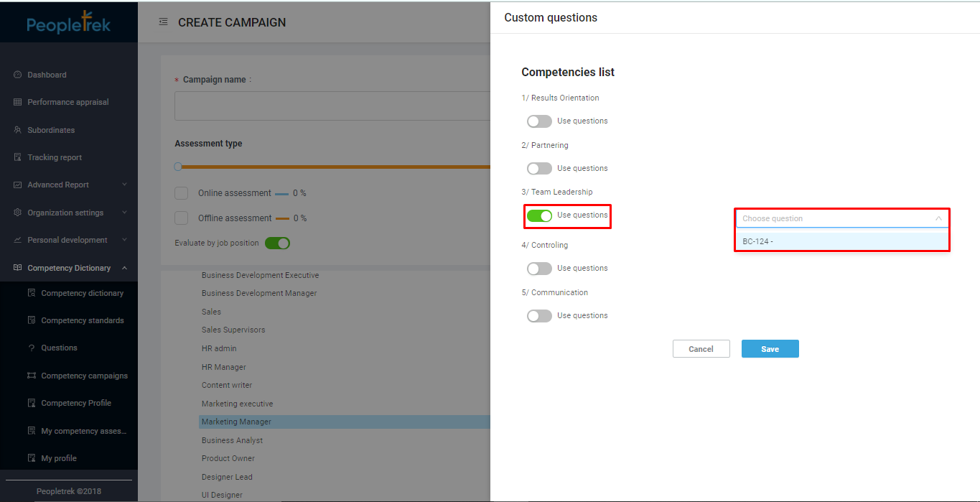Click the Competency campaigns icon
Image resolution: width=980 pixels, height=502 pixels.
(31, 376)
